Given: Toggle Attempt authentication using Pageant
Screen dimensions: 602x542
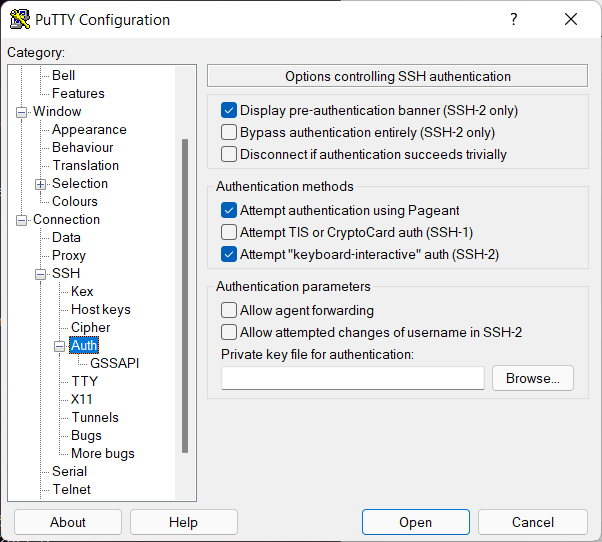Looking at the screenshot, I should tap(229, 210).
